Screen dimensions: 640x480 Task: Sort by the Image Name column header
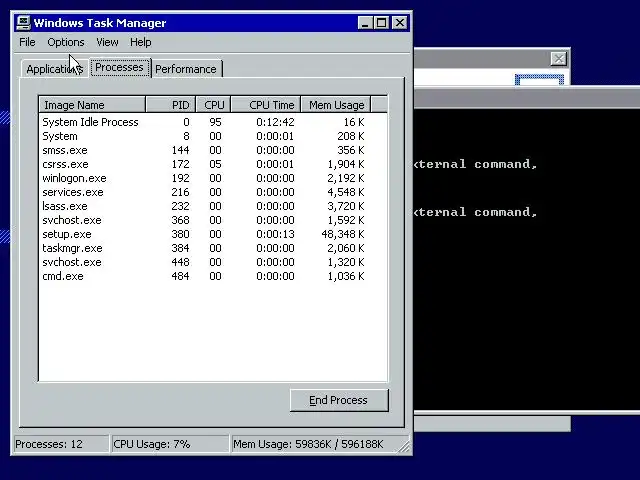92,105
